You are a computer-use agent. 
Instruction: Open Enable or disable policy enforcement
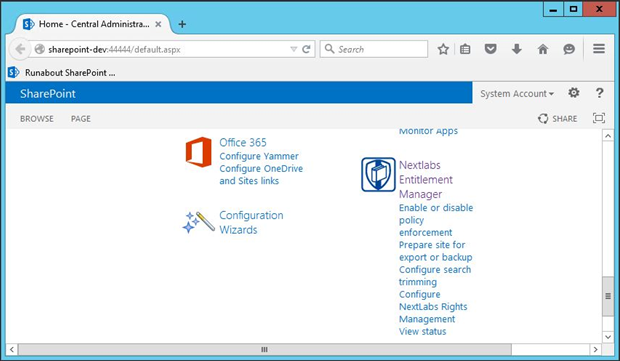tap(436, 220)
